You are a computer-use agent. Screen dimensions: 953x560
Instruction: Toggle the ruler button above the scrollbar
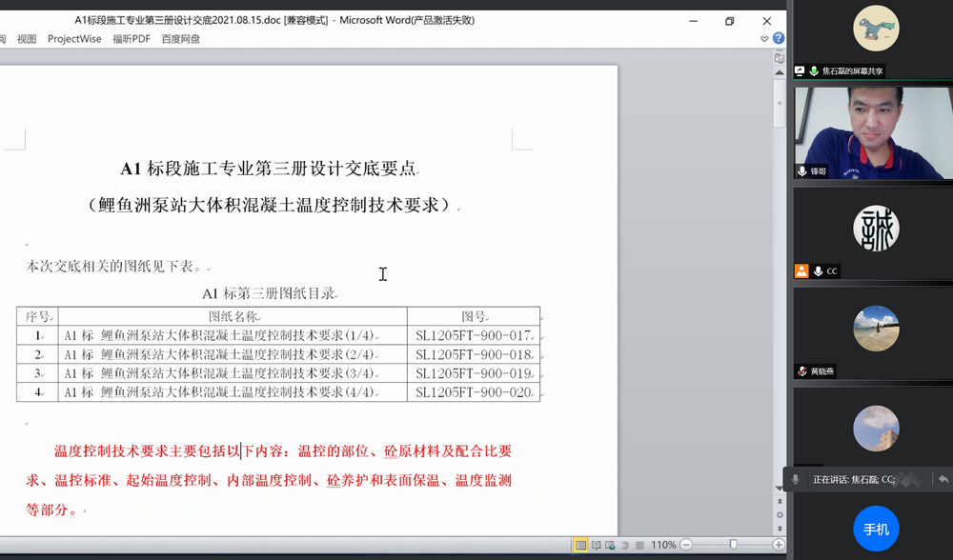(779, 58)
